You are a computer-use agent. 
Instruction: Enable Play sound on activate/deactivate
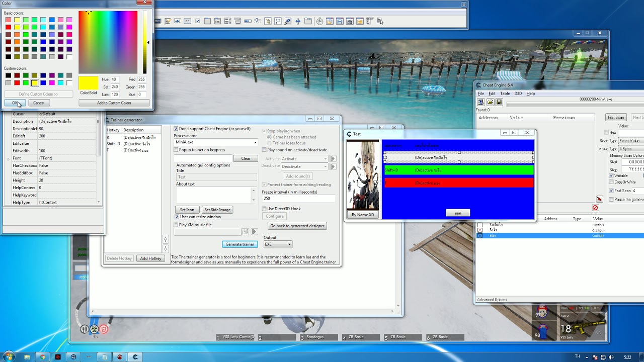coord(264,150)
